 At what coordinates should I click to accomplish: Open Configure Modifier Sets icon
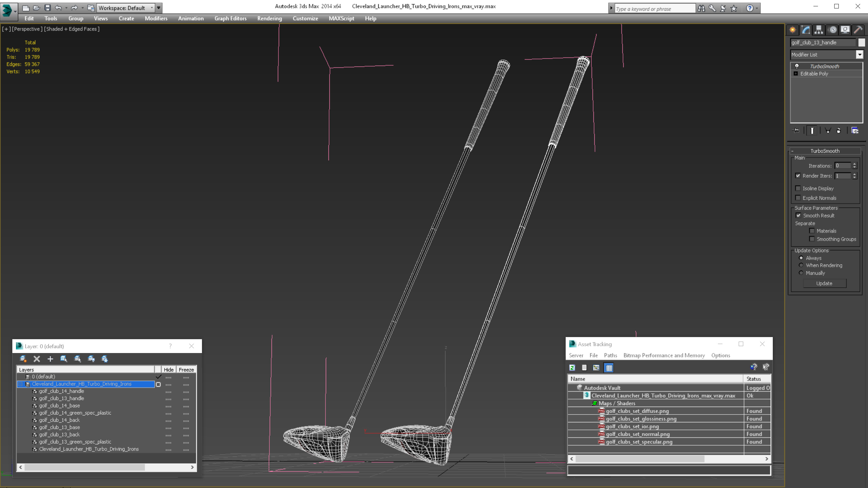(855, 130)
